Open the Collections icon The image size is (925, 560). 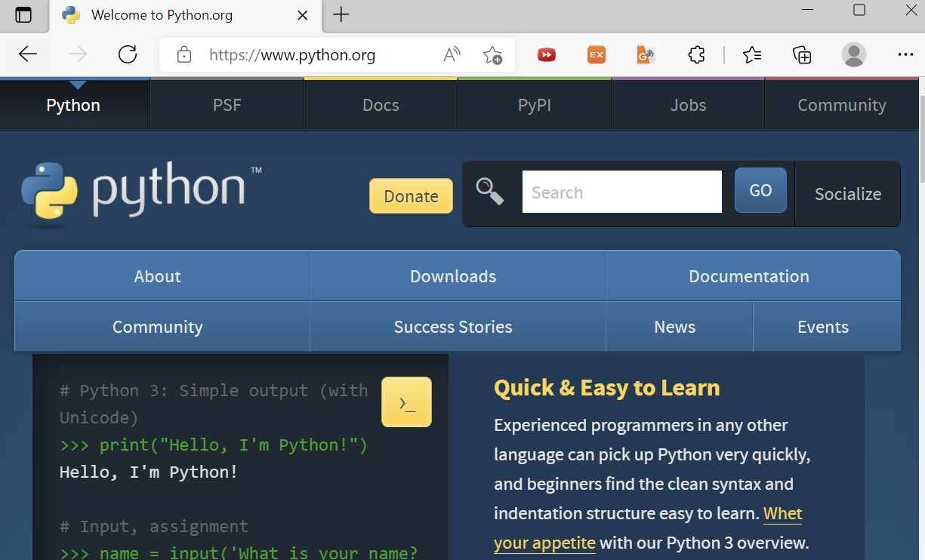[802, 54]
